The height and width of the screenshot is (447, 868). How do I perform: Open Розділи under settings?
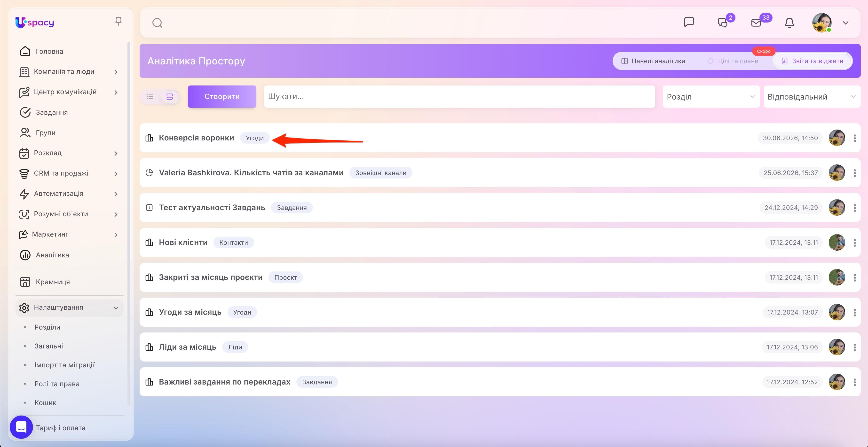[x=47, y=327]
